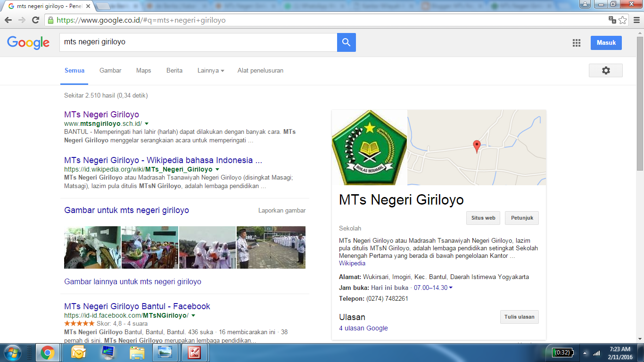
Task: Open the Windows Start button
Action: tap(12, 353)
